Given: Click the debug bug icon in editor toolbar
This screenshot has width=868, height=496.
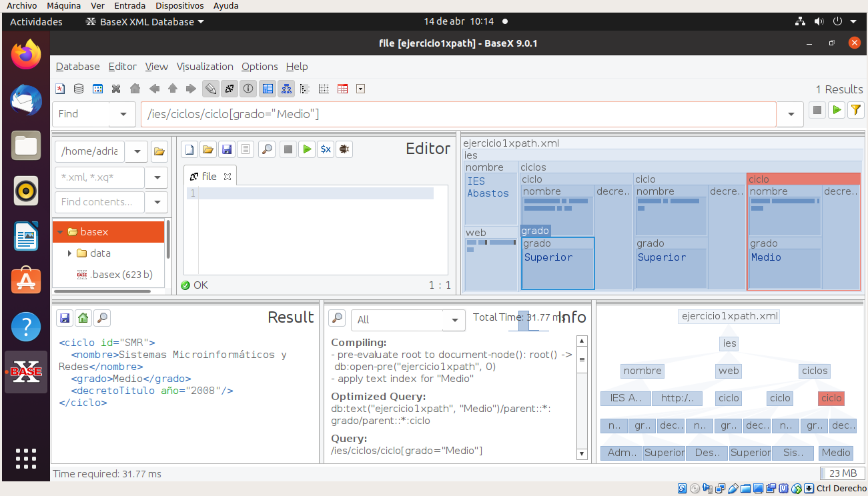Looking at the screenshot, I should coord(344,149).
